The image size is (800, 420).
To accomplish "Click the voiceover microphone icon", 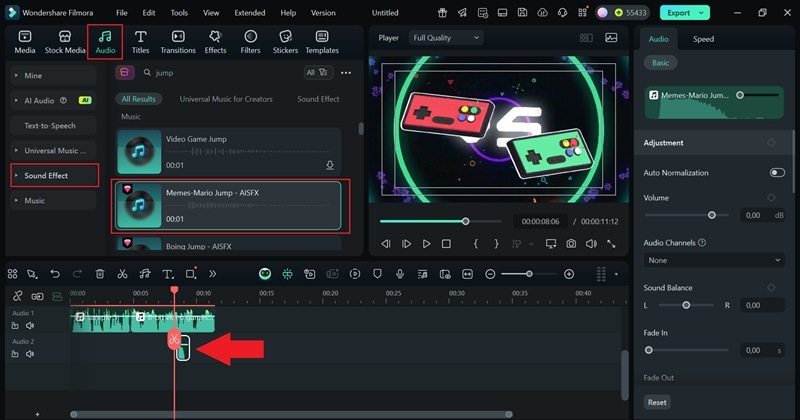I will pyautogui.click(x=400, y=274).
